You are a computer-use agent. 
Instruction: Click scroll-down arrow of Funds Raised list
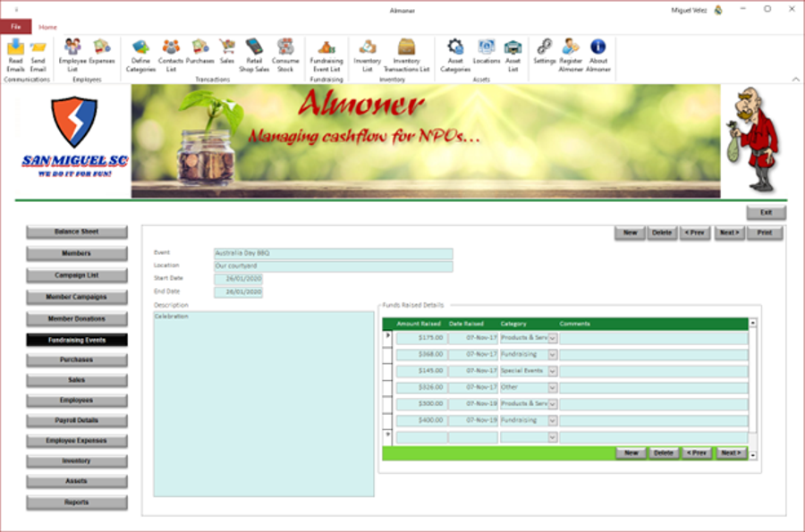[752, 455]
